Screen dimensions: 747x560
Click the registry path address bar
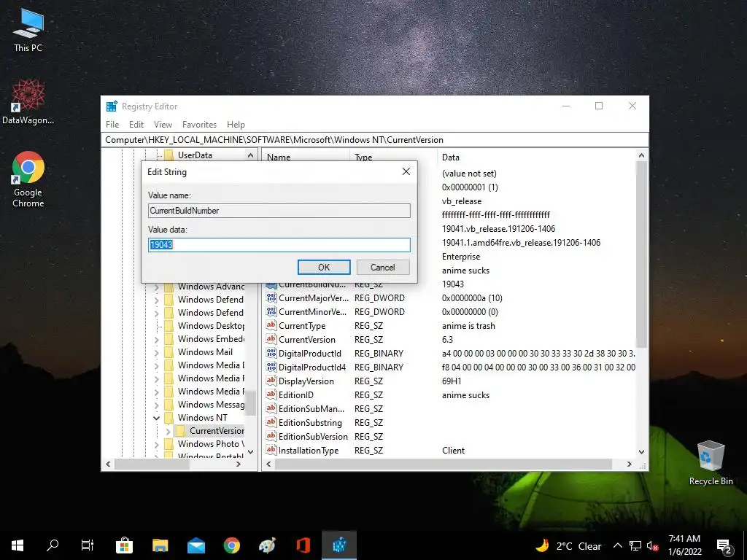coord(375,140)
